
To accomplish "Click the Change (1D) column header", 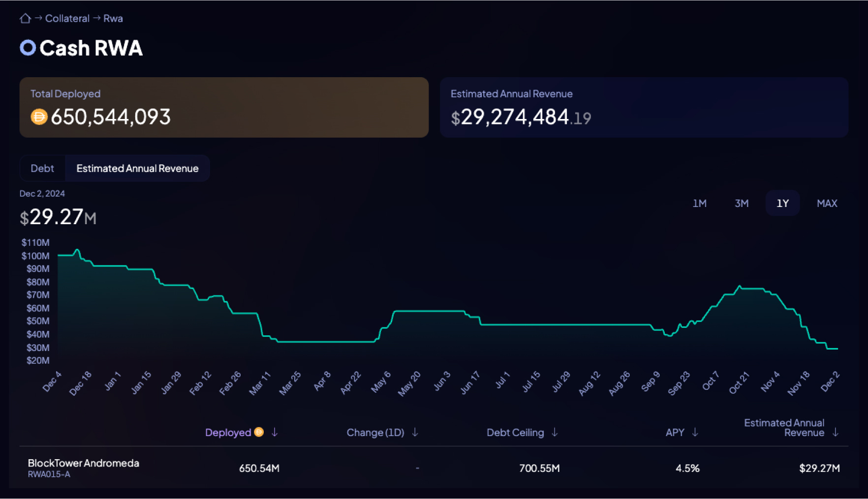I will coord(375,433).
